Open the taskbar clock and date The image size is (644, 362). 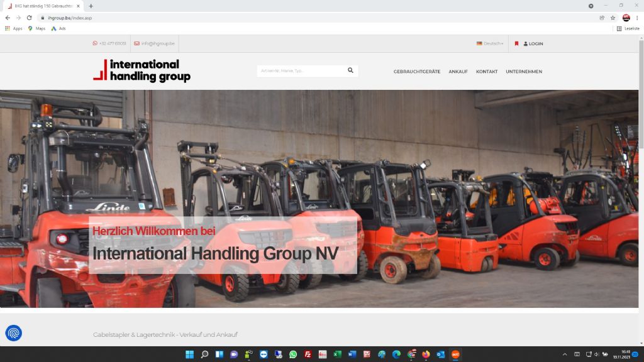coord(621,354)
